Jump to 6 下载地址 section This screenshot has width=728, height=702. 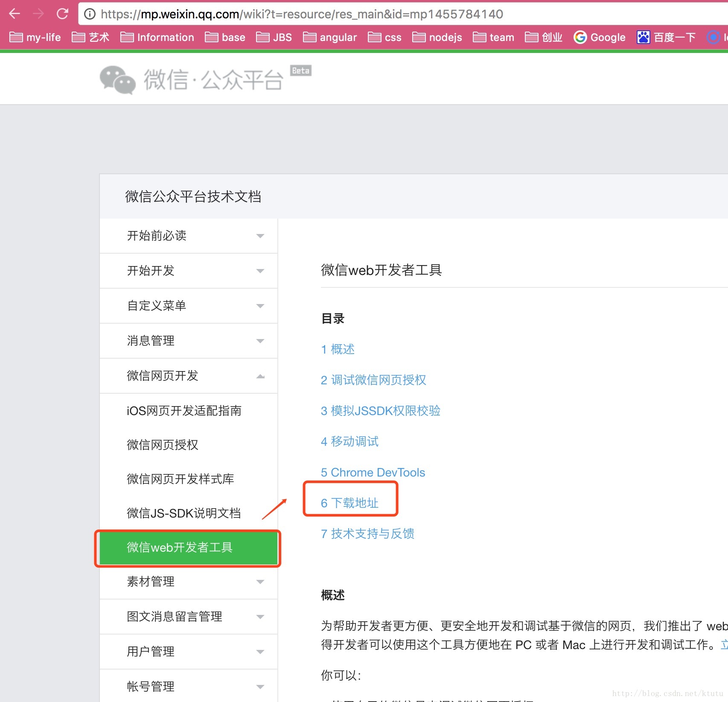point(349,503)
